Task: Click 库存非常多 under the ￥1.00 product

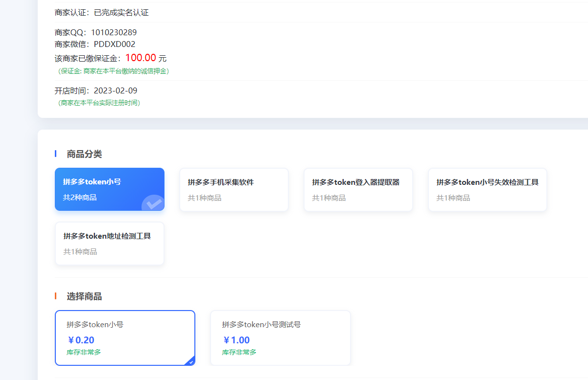Action: click(x=239, y=352)
